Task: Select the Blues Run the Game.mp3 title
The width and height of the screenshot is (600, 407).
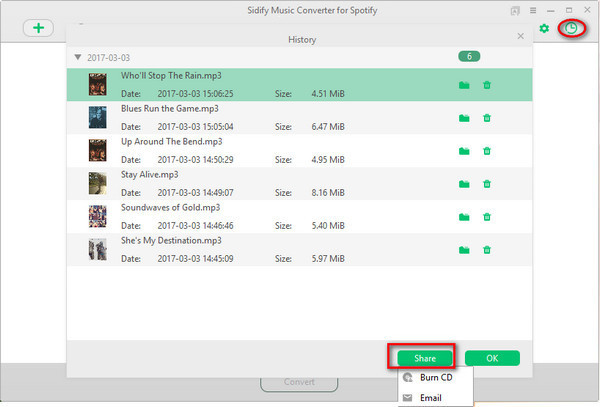Action: (170, 109)
